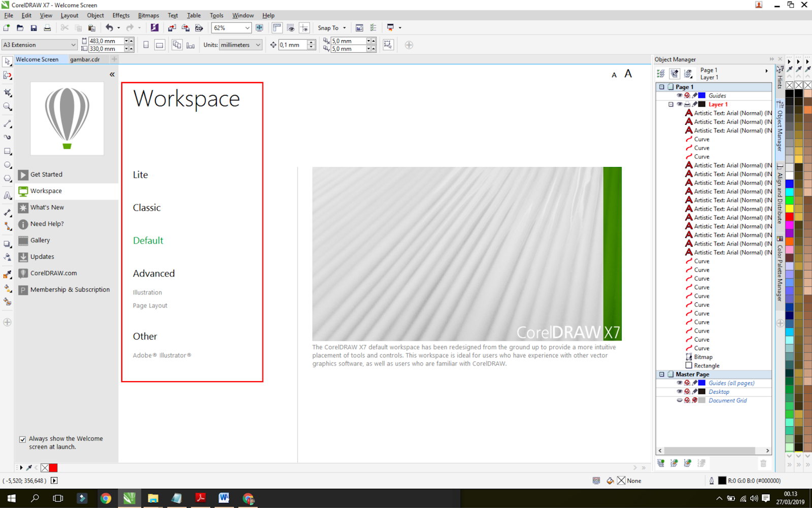Toggle the printer icon on Layer 1
Screen dimensions: 812x508
coord(687,104)
